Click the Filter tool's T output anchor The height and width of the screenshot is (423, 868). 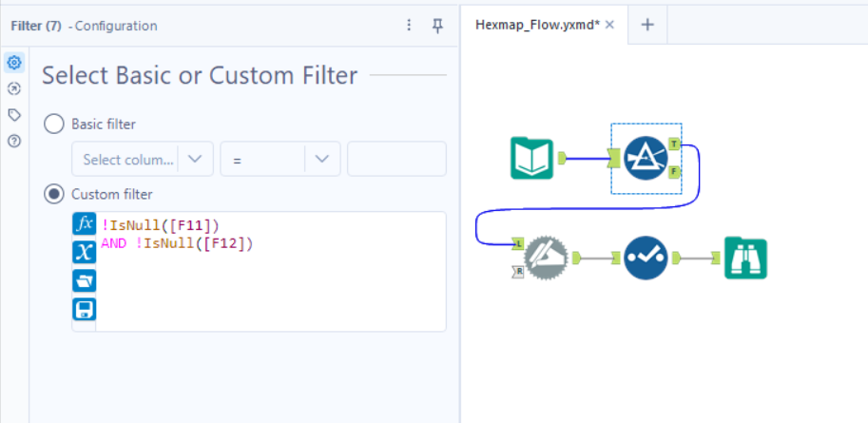point(674,144)
